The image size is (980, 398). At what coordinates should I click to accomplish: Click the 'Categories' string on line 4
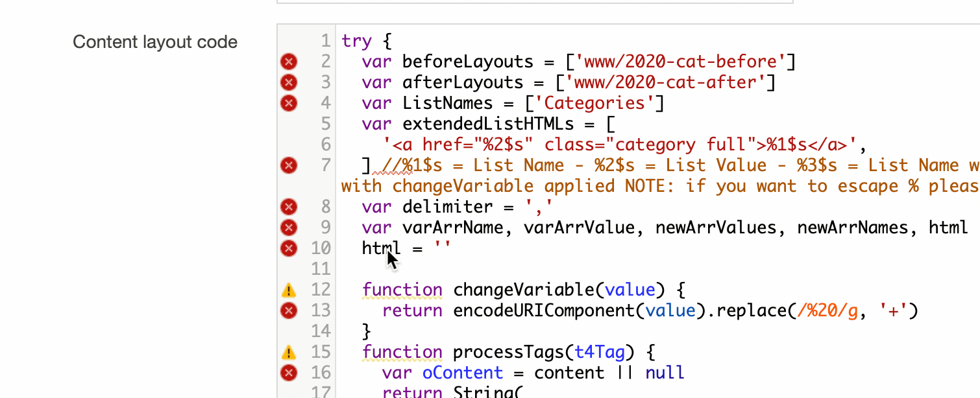(x=594, y=103)
